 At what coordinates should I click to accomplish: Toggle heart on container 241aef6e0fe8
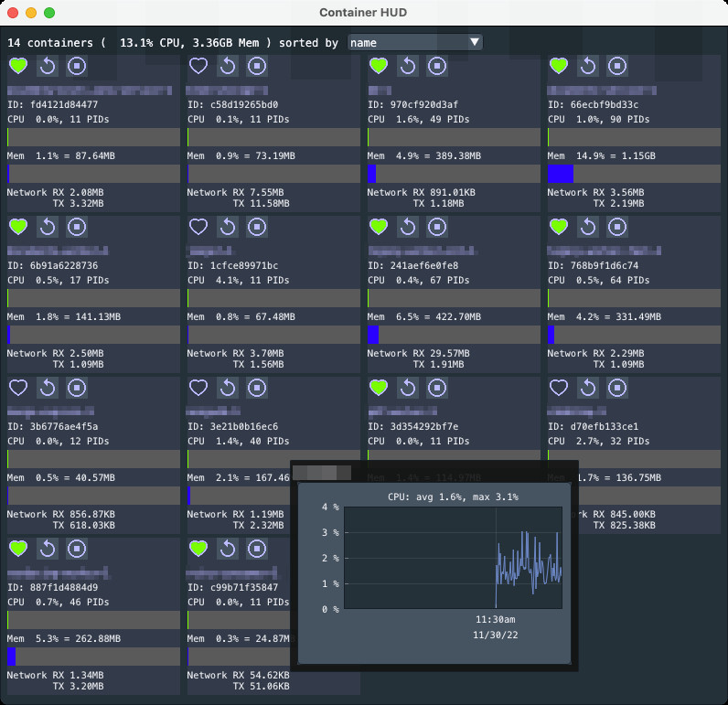pos(379,227)
